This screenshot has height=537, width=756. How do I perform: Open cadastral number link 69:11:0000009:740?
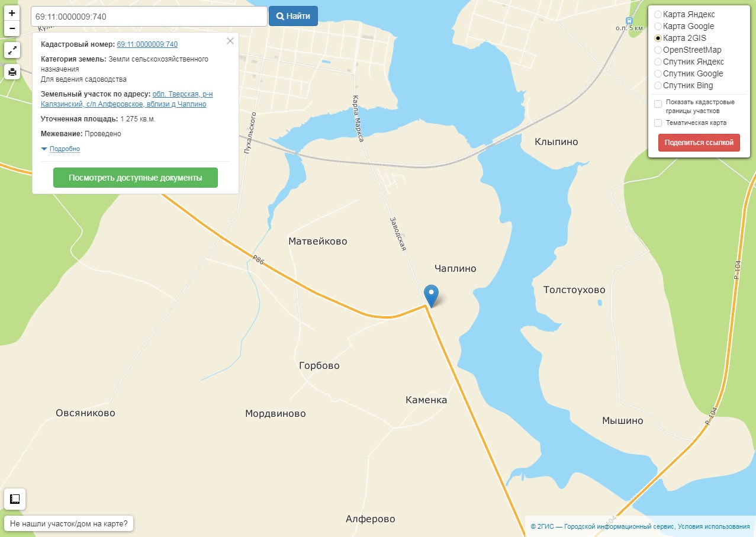(x=147, y=44)
